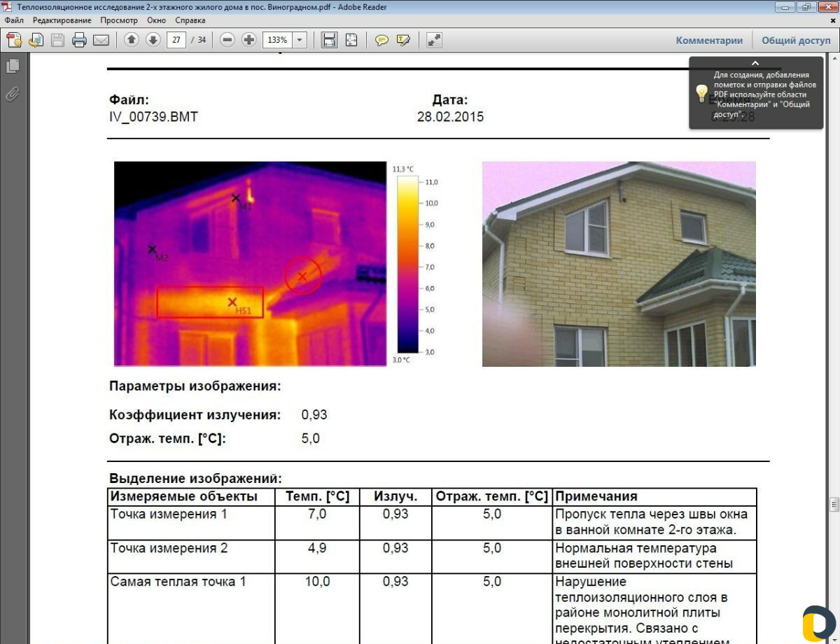Click the thermal temperature color scale
The height and width of the screenshot is (644, 840).
(407, 264)
